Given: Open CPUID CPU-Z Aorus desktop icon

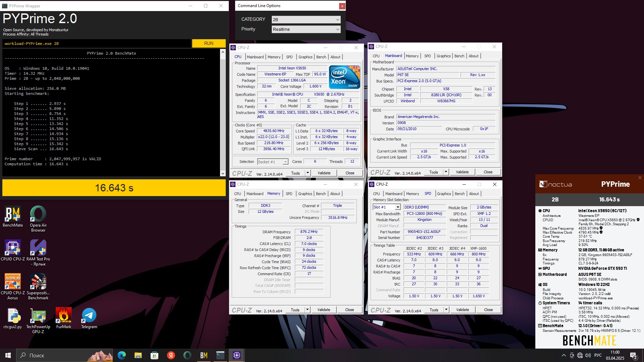Looking at the screenshot, I should pyautogui.click(x=13, y=287).
